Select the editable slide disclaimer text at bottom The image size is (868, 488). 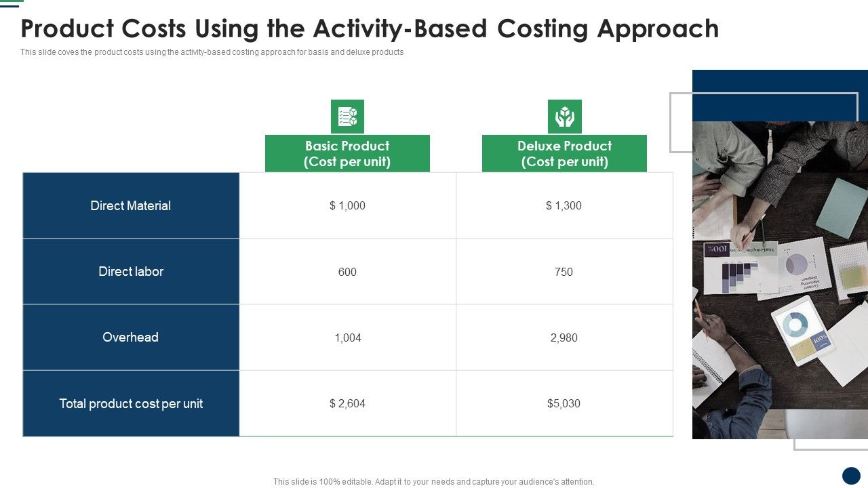pos(433,481)
